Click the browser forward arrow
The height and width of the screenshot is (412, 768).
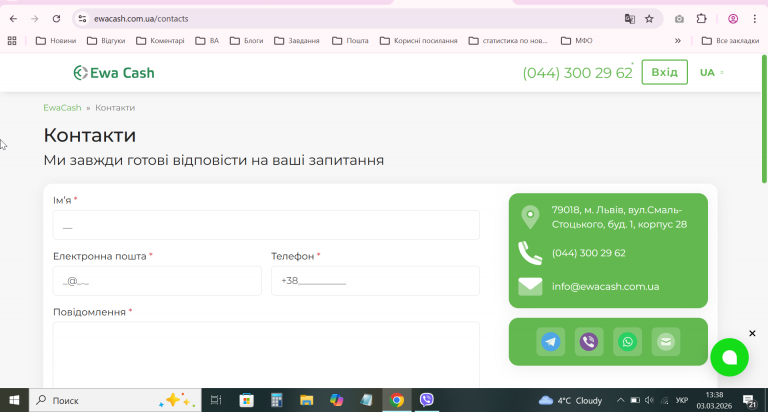point(34,19)
